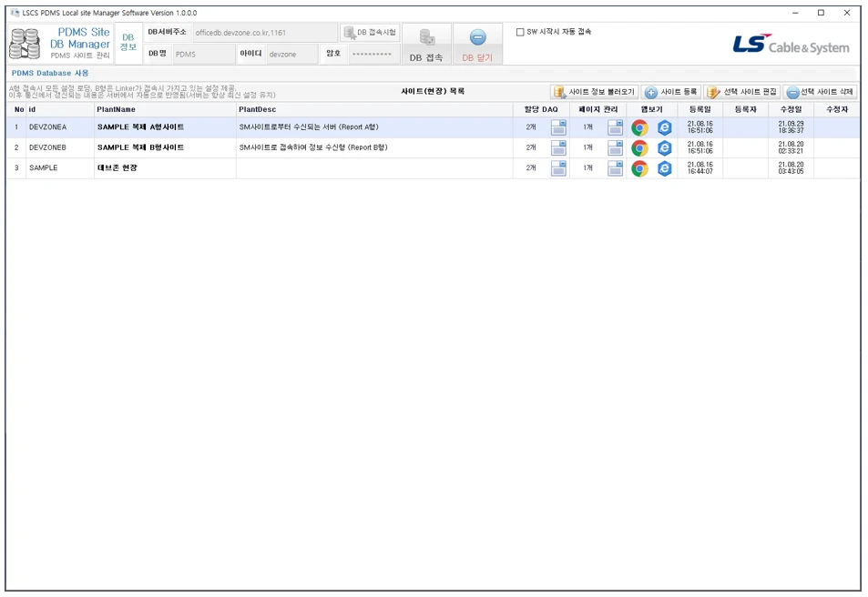Click the DB 접속 button
868x597 pixels.
(x=426, y=45)
